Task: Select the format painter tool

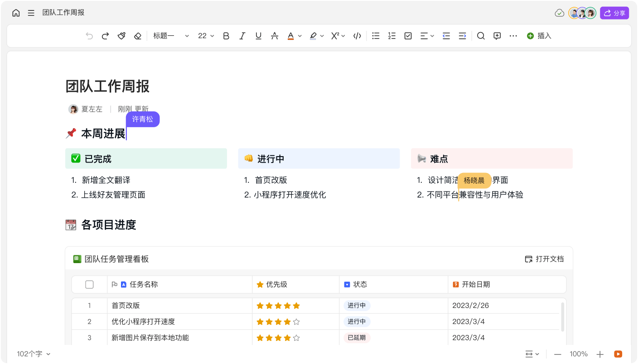Action: pyautogui.click(x=121, y=36)
